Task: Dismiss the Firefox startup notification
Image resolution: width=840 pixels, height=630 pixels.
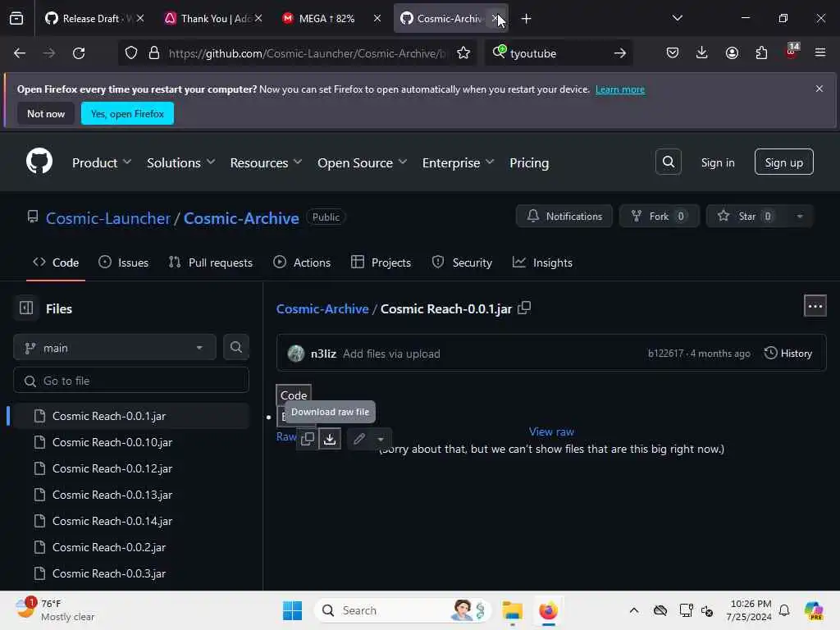Action: coord(819,89)
